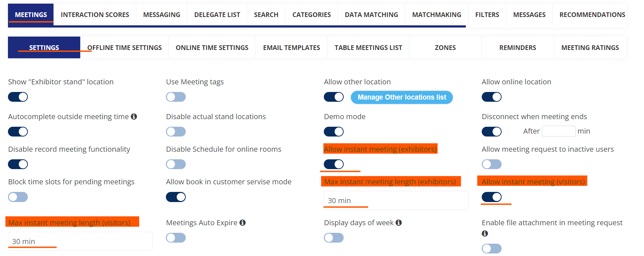Disable Allow instant meeting (exhibitors) toggle
The image size is (644, 256).
click(x=334, y=164)
